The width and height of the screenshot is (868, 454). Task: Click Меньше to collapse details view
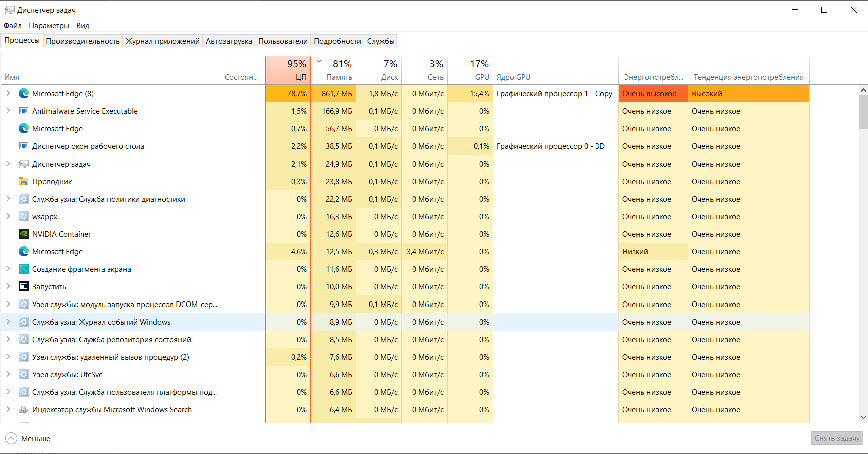pos(28,438)
